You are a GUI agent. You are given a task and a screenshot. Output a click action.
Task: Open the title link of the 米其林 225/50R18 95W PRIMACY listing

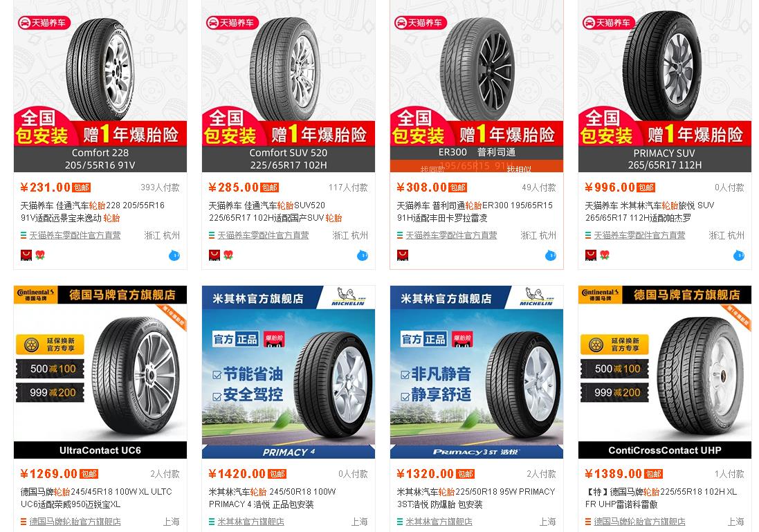coord(476,497)
